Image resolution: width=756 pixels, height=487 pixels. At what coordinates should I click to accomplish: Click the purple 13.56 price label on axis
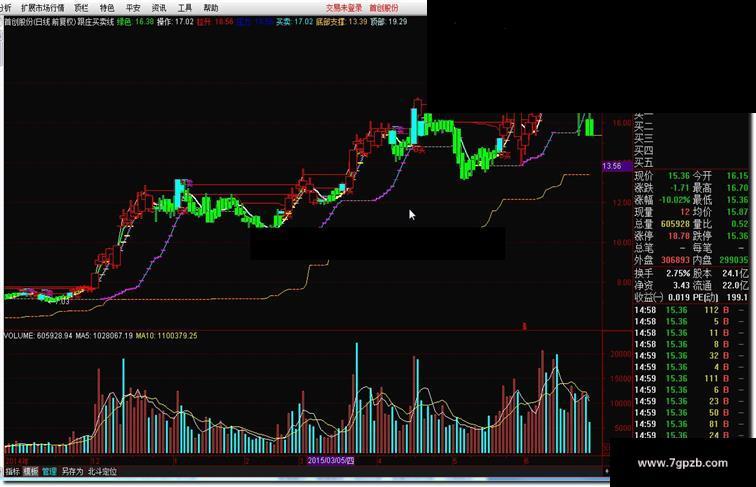click(x=617, y=166)
